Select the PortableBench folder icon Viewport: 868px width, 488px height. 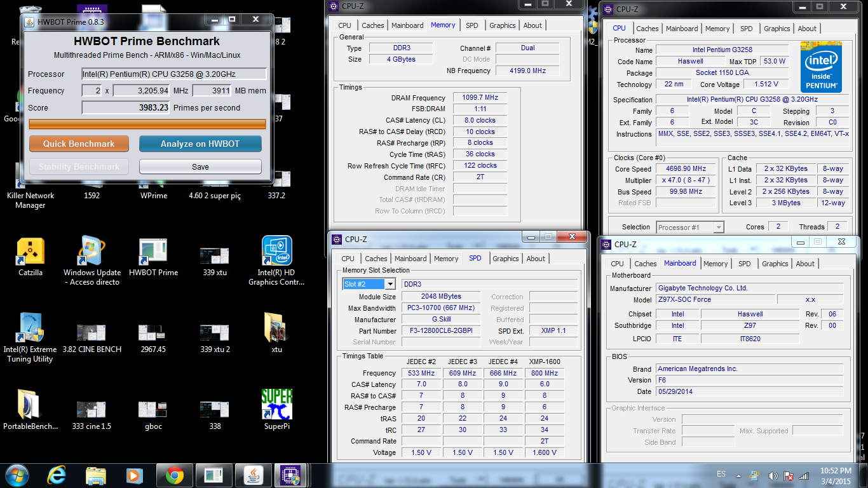pyautogui.click(x=31, y=410)
